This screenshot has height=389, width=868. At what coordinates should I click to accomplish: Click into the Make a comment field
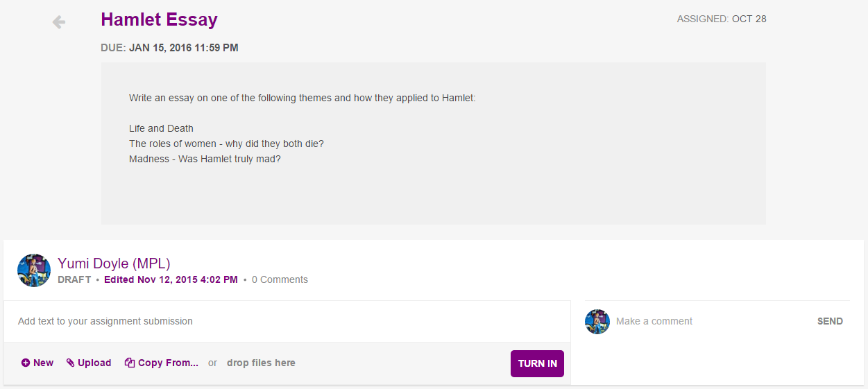point(708,321)
